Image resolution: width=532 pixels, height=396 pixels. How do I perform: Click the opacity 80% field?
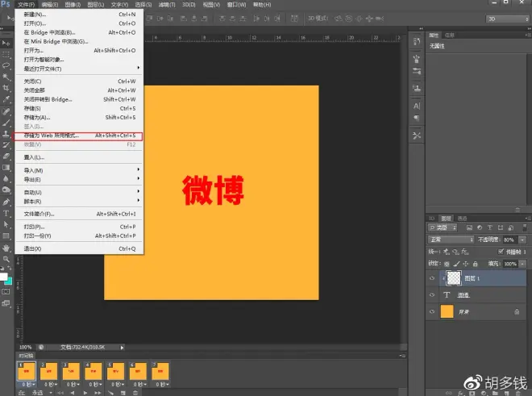[x=510, y=240]
